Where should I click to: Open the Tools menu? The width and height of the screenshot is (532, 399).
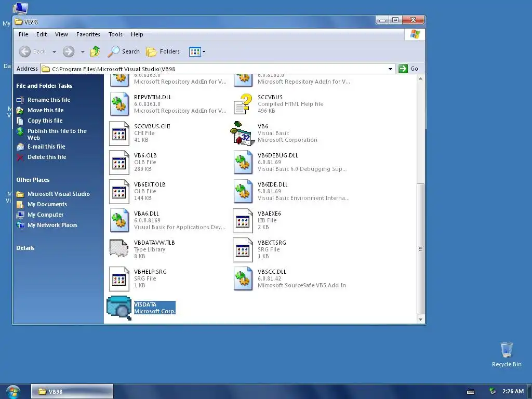click(115, 34)
